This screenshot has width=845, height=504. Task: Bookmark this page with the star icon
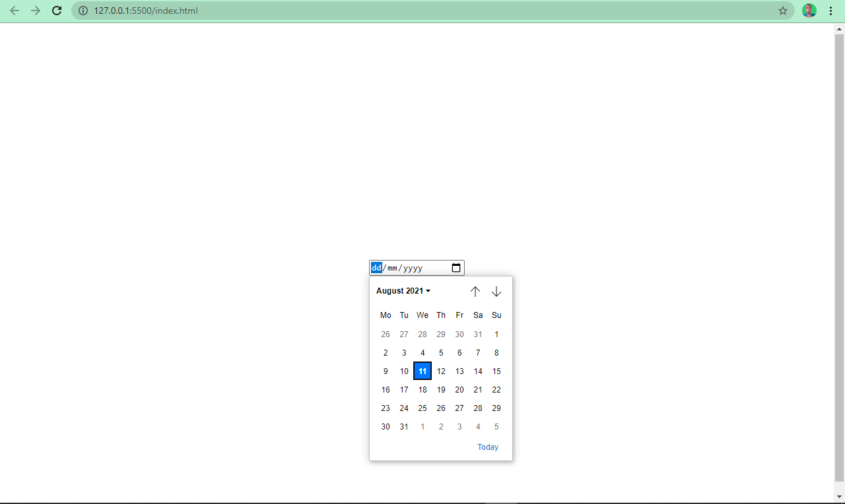click(x=783, y=11)
